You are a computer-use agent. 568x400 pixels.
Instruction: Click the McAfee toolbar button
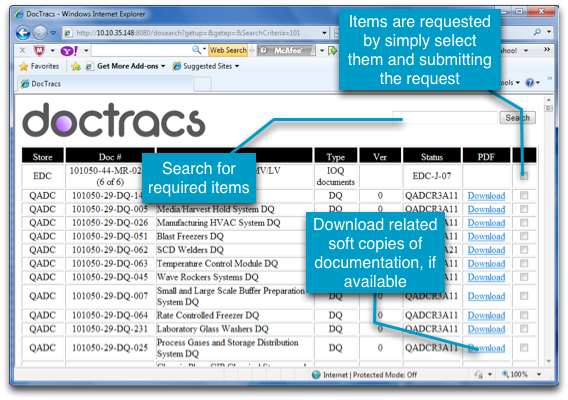click(286, 50)
